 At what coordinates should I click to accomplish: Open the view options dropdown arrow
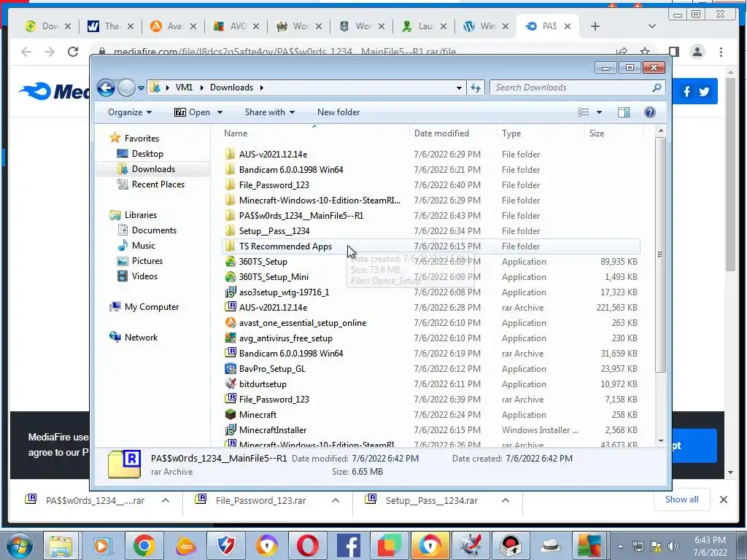[600, 112]
